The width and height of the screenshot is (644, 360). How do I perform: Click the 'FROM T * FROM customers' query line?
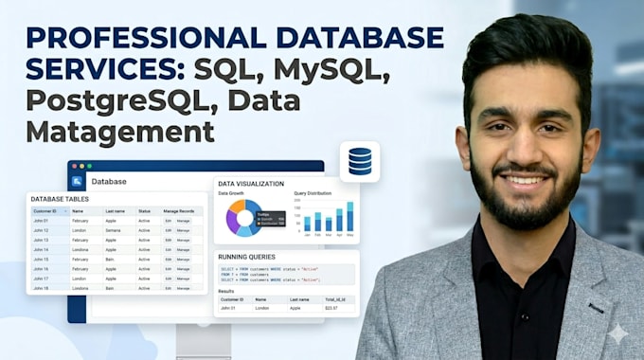point(244,275)
